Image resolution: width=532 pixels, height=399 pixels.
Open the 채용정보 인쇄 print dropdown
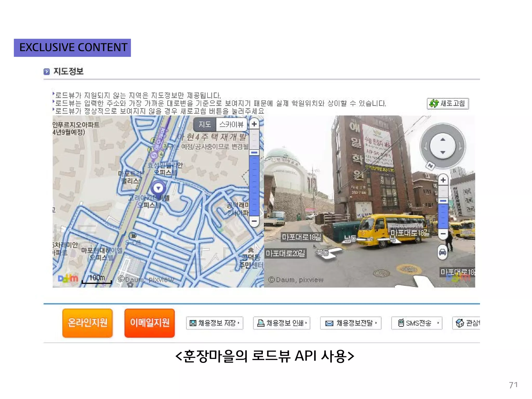[282, 323]
